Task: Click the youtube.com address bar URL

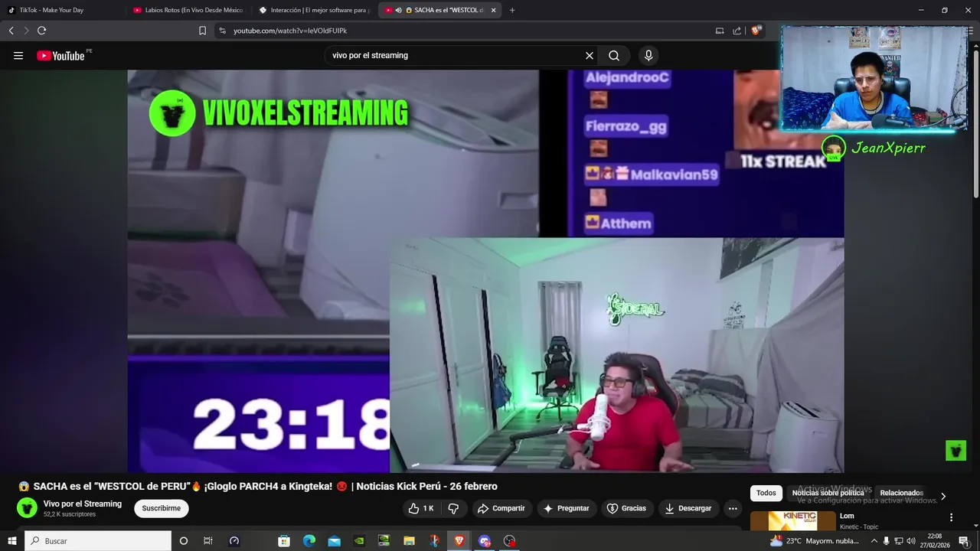Action: pos(290,31)
